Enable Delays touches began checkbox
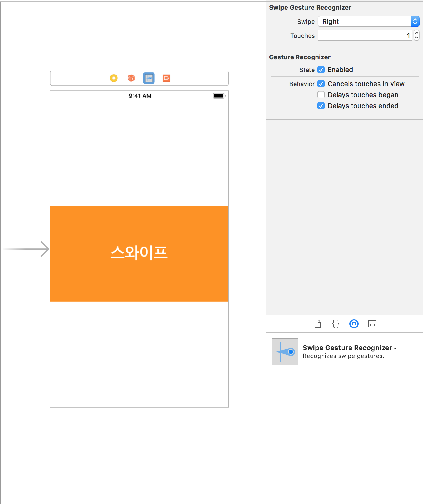The width and height of the screenshot is (423, 504). 321,95
